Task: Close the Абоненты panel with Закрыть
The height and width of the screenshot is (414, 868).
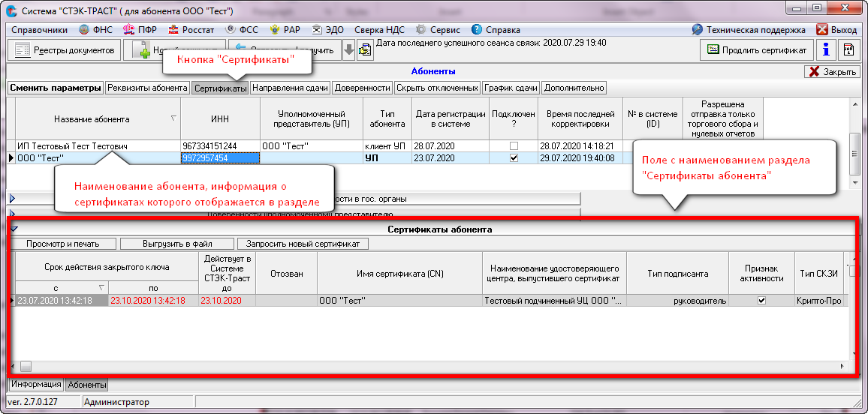Action: [x=832, y=72]
